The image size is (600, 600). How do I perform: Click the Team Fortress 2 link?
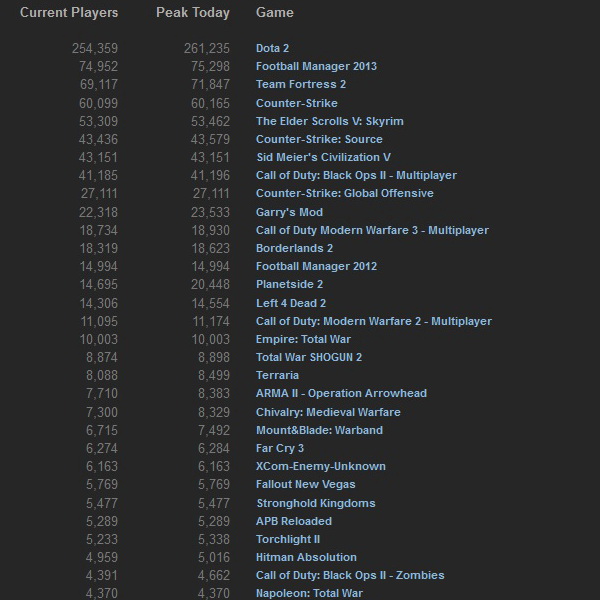pyautogui.click(x=301, y=84)
